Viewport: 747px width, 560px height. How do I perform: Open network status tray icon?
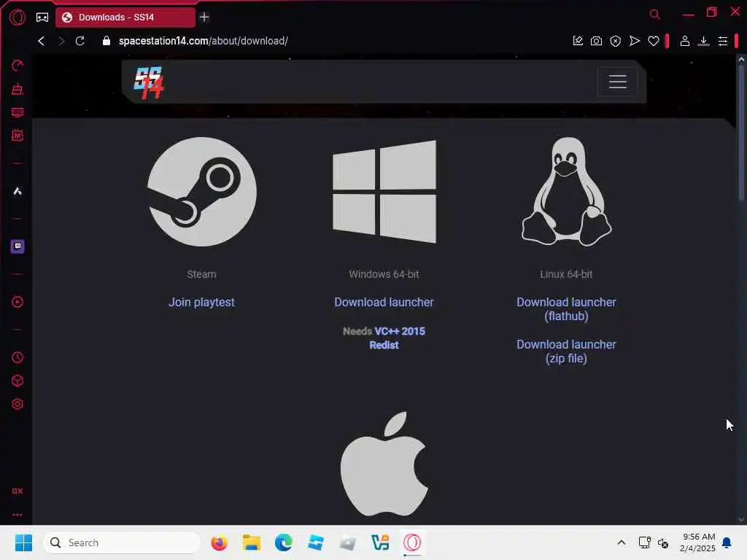(x=645, y=542)
